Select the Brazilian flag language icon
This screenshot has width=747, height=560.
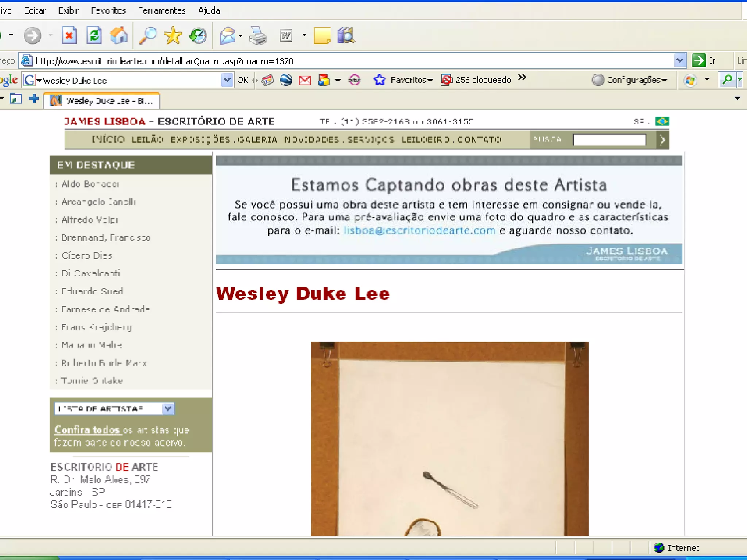(x=662, y=121)
